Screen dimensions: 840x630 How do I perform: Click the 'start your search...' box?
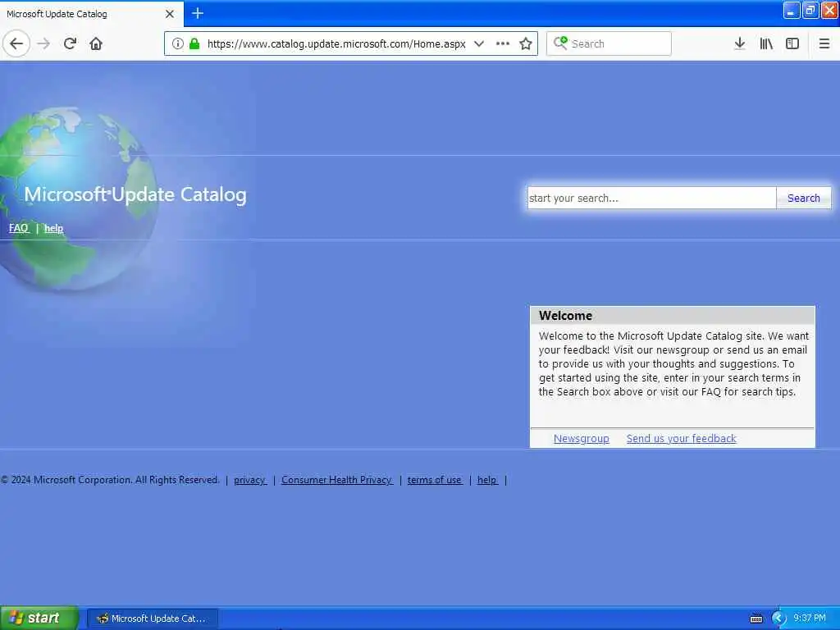coord(651,199)
